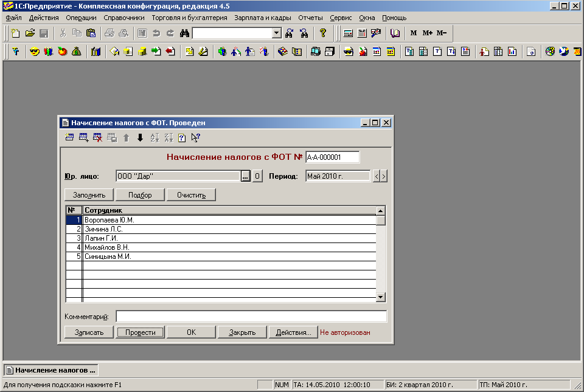Click the black down arrow move-row icon
This screenshot has width=584, height=392.
140,137
